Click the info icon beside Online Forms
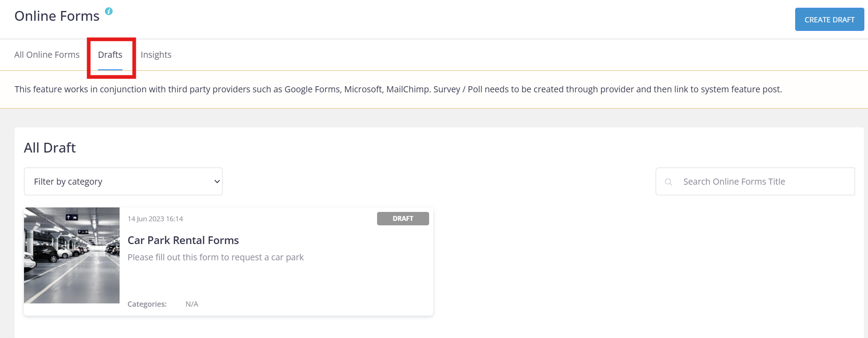Screen dimensions: 868x338 coord(109,11)
